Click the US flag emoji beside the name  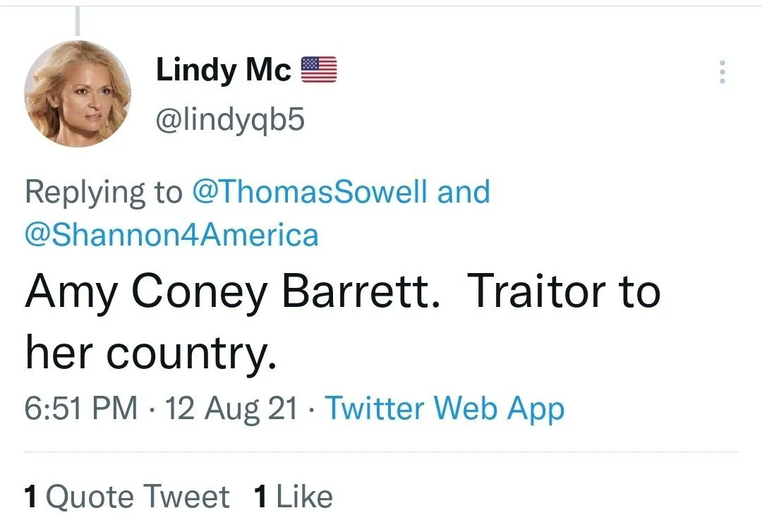[319, 70]
